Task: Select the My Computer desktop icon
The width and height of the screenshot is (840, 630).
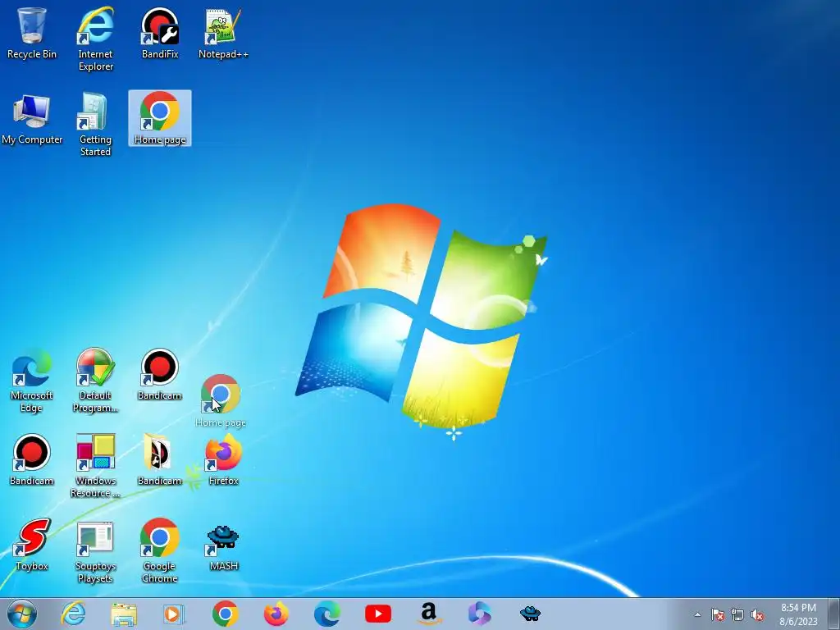Action: coord(32,119)
